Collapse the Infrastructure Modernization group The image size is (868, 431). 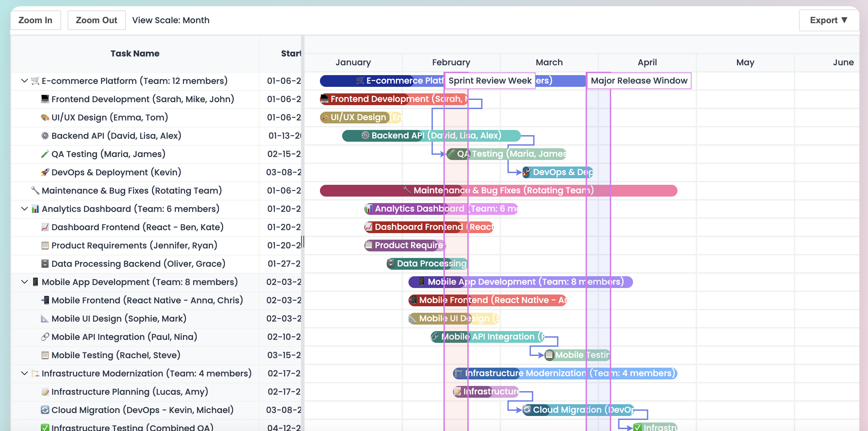tap(24, 374)
